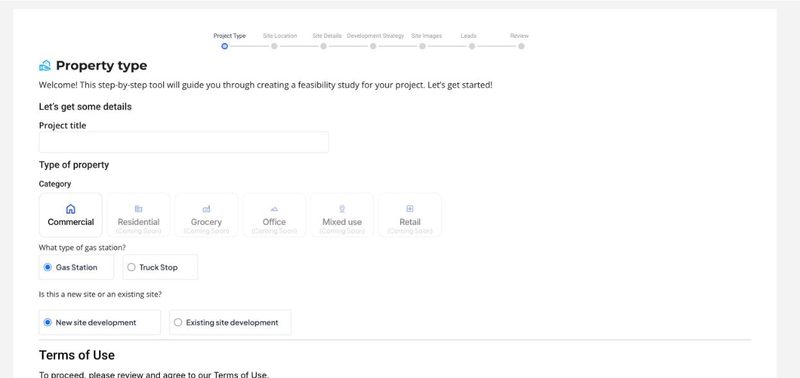This screenshot has height=378, width=800.
Task: Click the 'Development Strategy' step label
Action: [375, 36]
